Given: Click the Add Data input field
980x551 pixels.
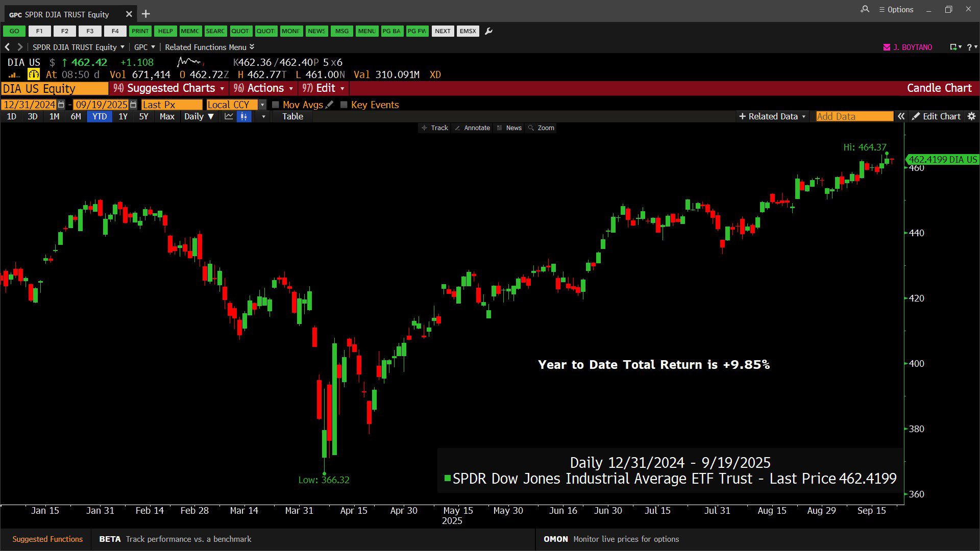Looking at the screenshot, I should click(854, 116).
